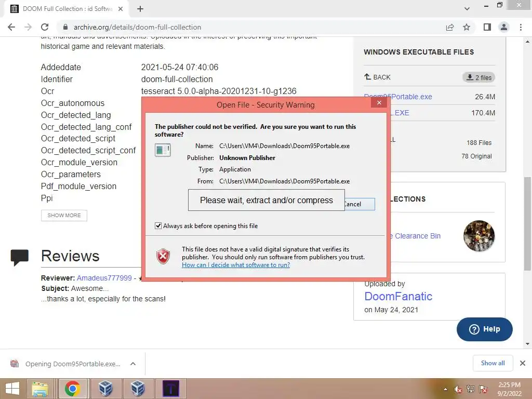Click the muted volume tray icon
Screen dimensions: 532x399
(x=458, y=389)
